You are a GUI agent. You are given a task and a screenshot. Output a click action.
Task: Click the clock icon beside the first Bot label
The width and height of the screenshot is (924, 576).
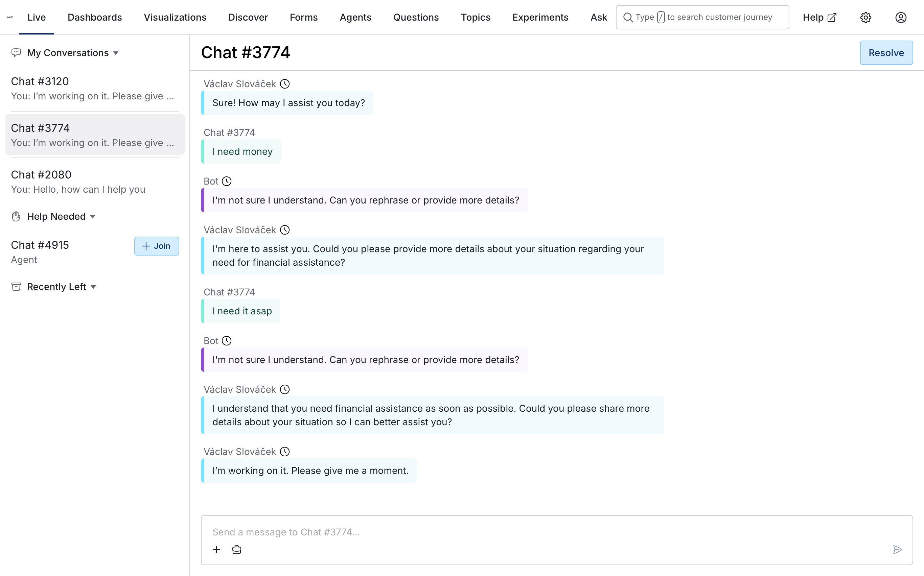[x=226, y=181]
